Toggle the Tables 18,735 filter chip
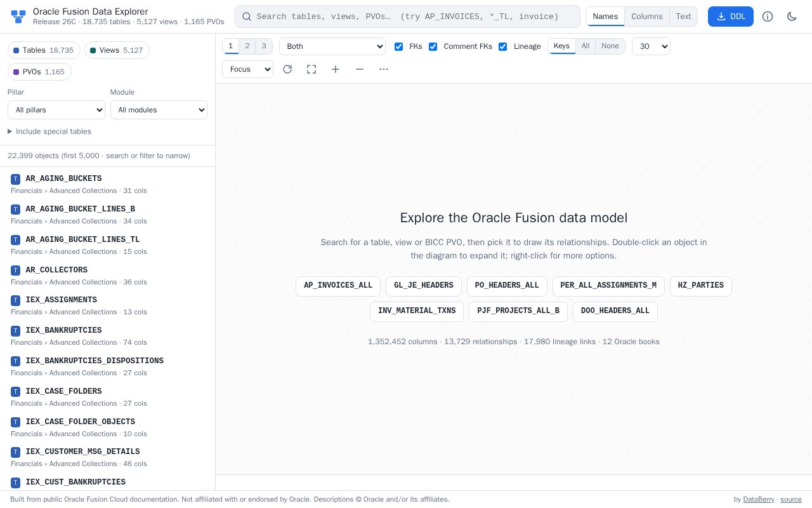812x508 pixels. [x=43, y=50]
